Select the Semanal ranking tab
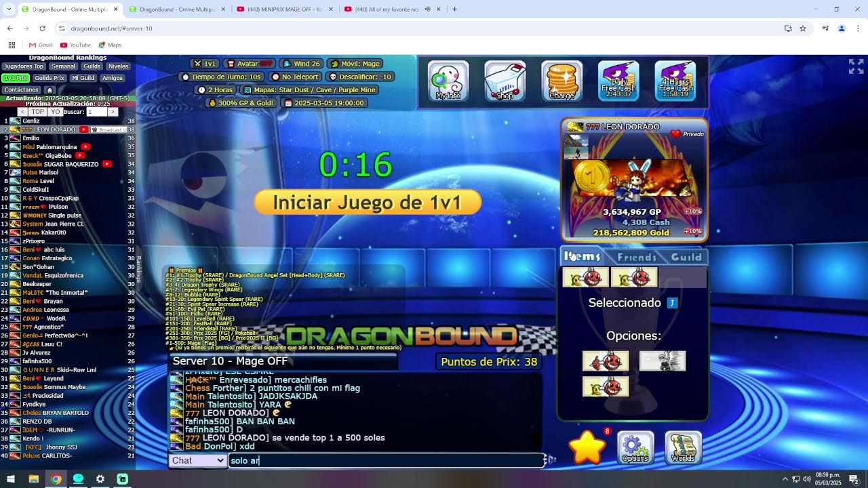This screenshot has height=488, width=868. tap(64, 66)
